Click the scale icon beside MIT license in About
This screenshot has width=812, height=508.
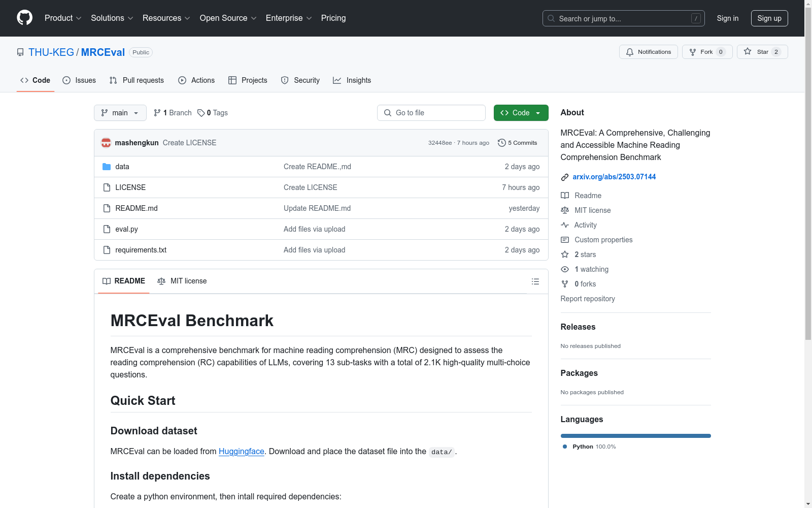click(x=565, y=210)
